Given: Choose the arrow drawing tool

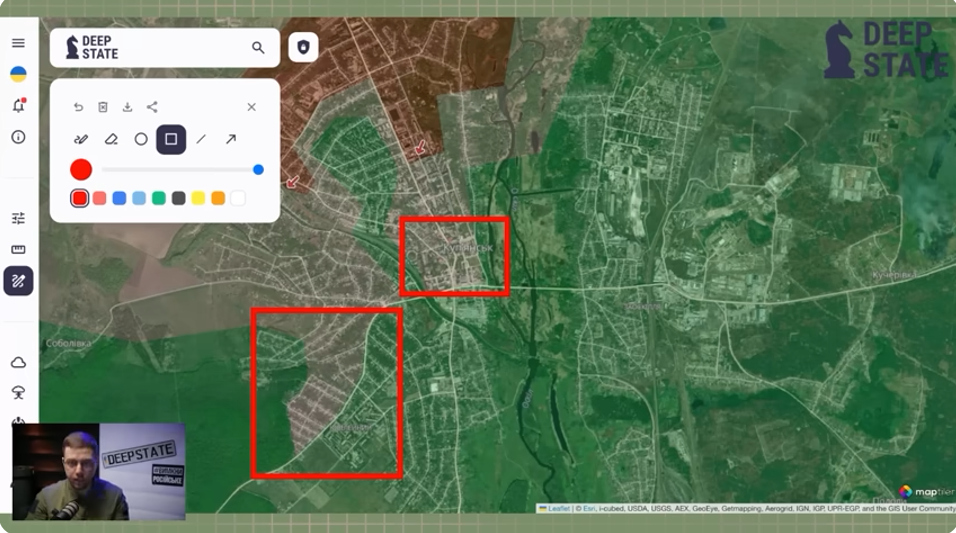Looking at the screenshot, I should (x=231, y=139).
